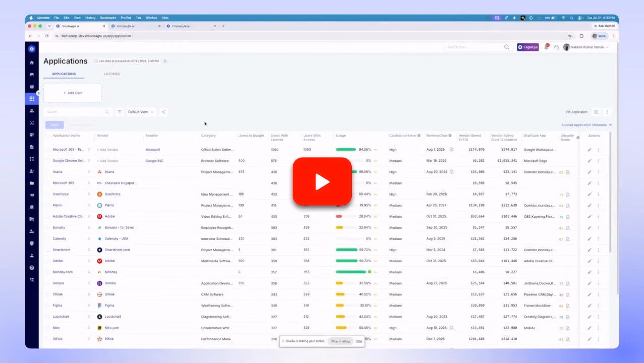Tick the checkbox for the Smartsheet row
Image resolution: width=644 pixels, height=363 pixels.
click(48, 250)
